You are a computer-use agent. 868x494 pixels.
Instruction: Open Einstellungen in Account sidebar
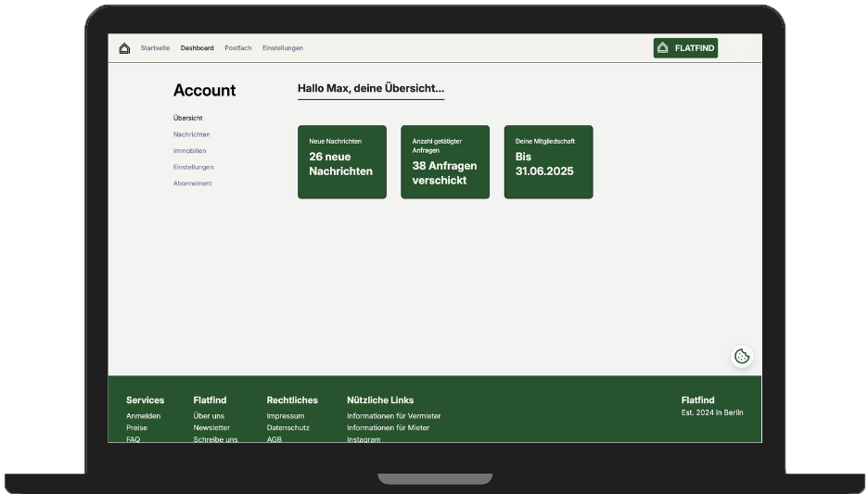(x=193, y=167)
